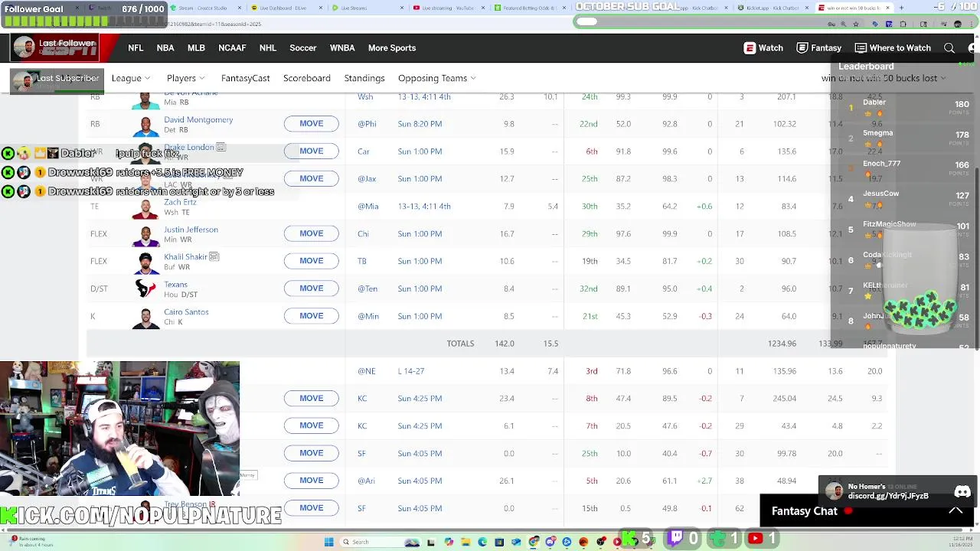Switch to Stream - Creator Studio browser tab
The width and height of the screenshot is (980, 551).
click(x=207, y=8)
